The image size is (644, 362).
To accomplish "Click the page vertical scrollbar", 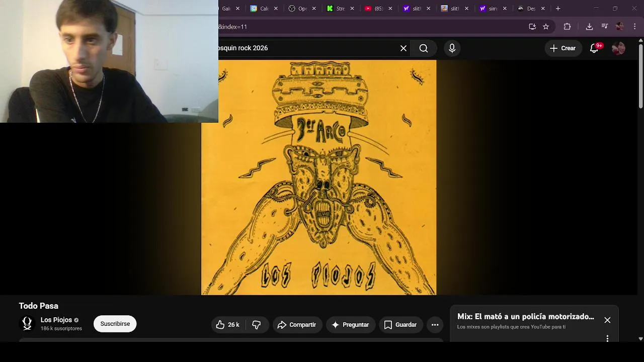I will coord(640,75).
